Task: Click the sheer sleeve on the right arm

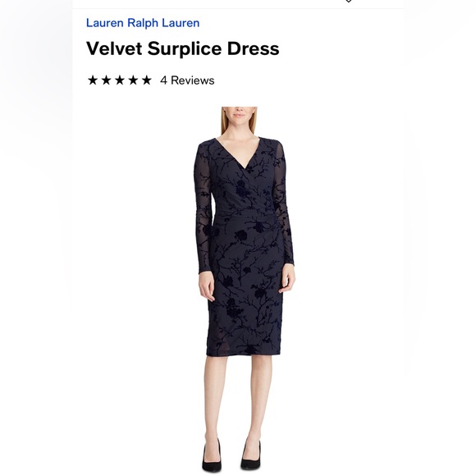Action: coord(283,207)
